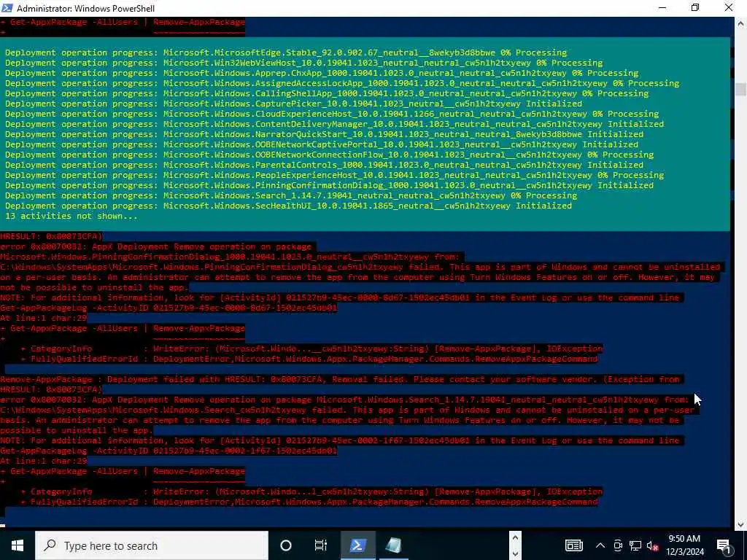Open Task View from the taskbar
Screen dimensions: 747x560
321,545
